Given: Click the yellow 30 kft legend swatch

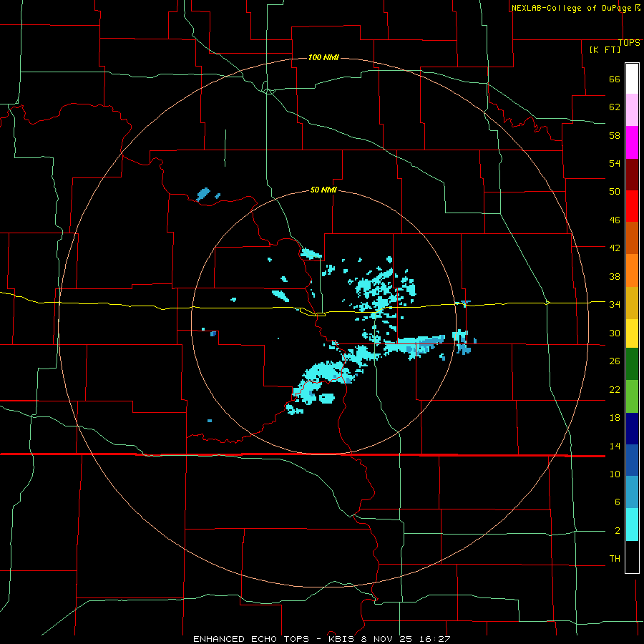Looking at the screenshot, I should click(x=632, y=333).
